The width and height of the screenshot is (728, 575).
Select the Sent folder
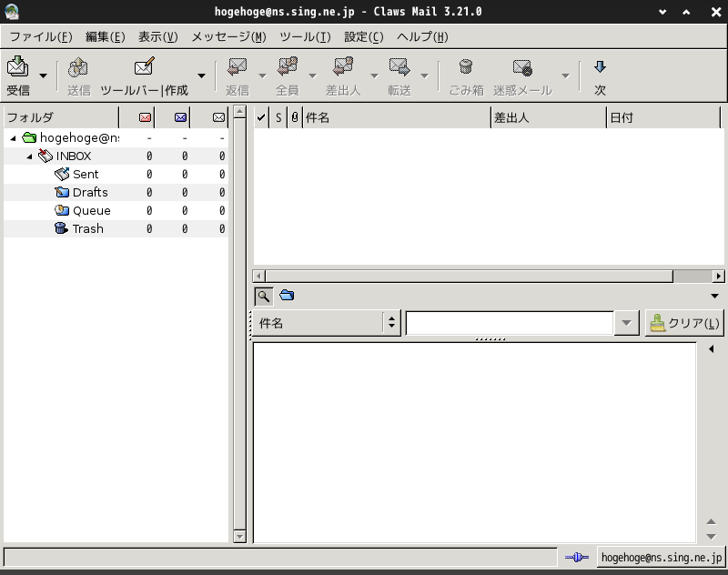[x=86, y=175]
